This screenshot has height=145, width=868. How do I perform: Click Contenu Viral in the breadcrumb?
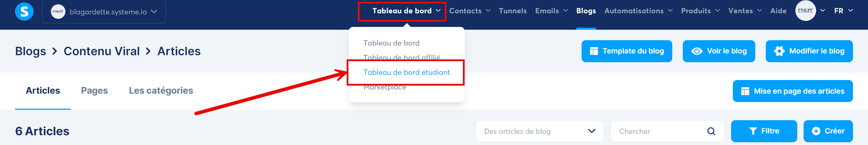(x=102, y=51)
